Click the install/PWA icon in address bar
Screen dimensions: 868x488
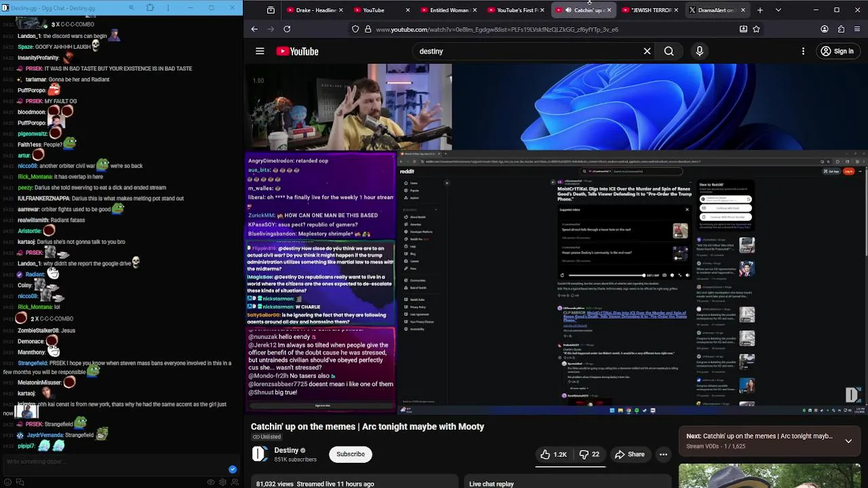pos(743,29)
